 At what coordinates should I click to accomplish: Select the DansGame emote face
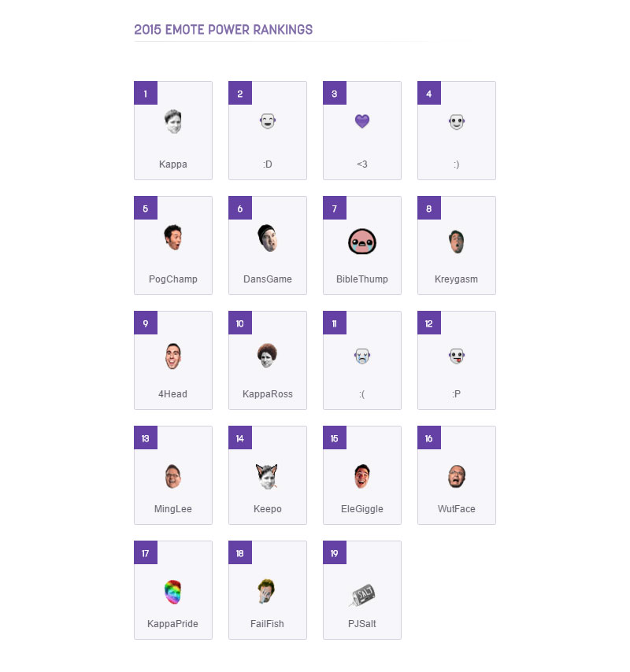[x=268, y=238]
